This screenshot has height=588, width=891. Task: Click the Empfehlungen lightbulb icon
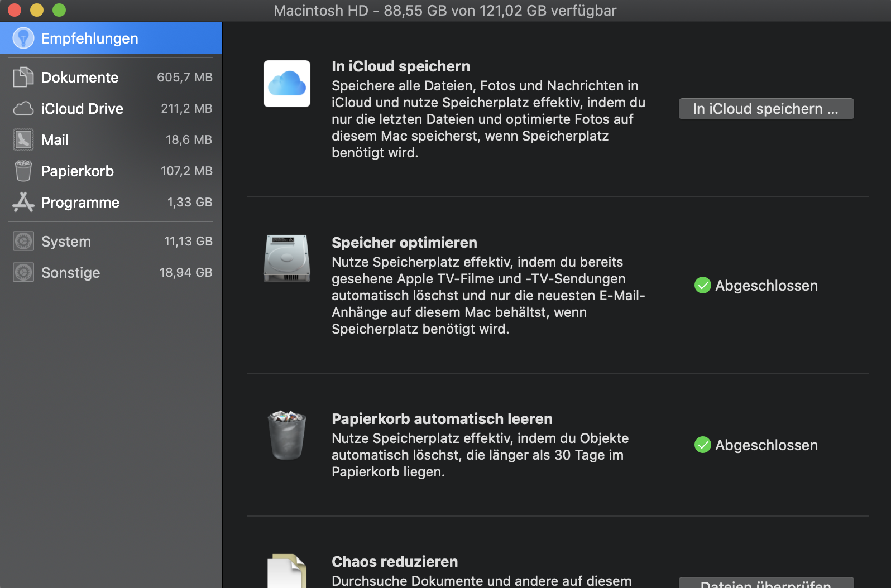pyautogui.click(x=23, y=38)
